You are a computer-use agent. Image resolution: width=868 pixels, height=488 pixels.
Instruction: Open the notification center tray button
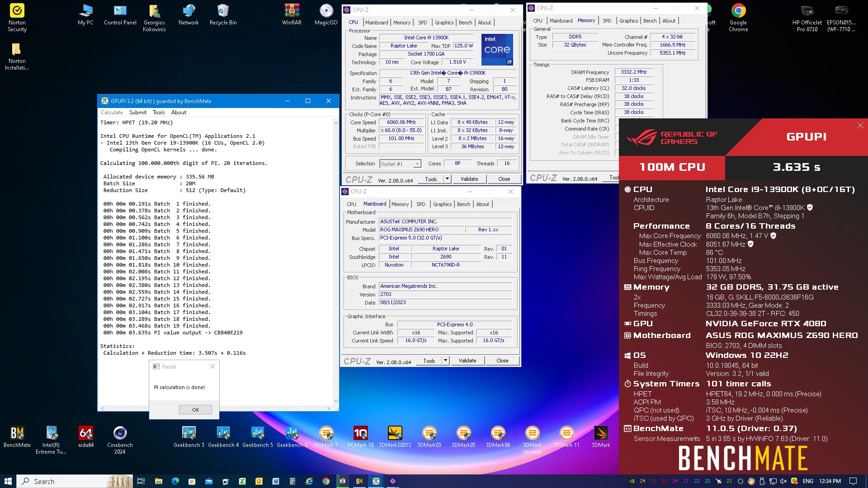click(853, 481)
